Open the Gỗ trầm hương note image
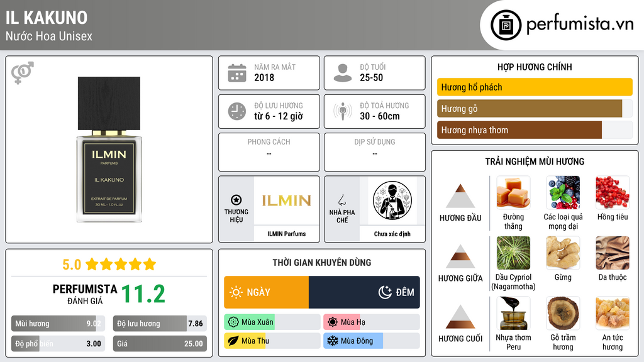Viewport: 644px width, 362px height. [563, 313]
